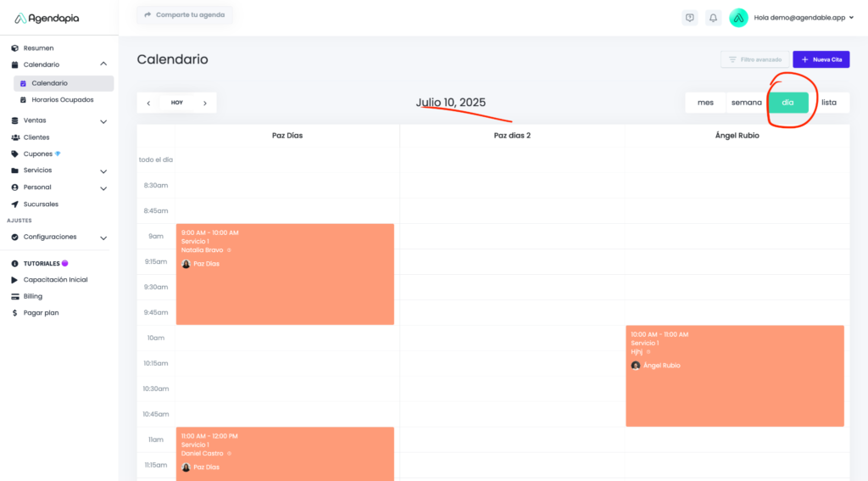Click the Agendapia logo in sidebar
868x481 pixels.
(x=47, y=18)
